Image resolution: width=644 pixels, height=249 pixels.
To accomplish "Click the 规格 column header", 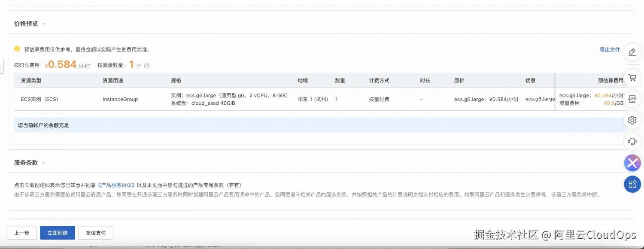I will (x=176, y=81).
